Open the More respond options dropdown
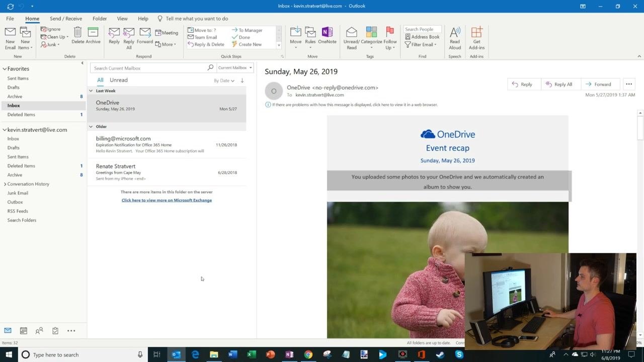Screen dimensions: 644x362 point(166,44)
